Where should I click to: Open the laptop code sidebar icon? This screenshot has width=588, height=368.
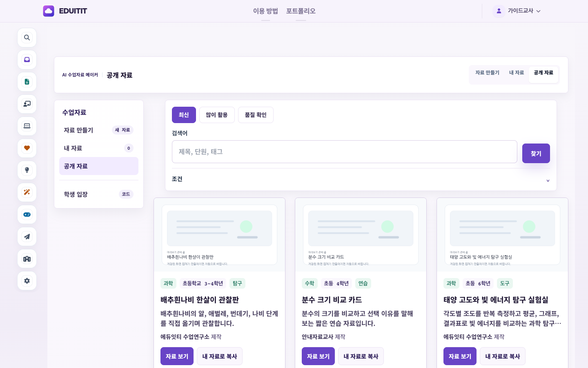(x=27, y=126)
